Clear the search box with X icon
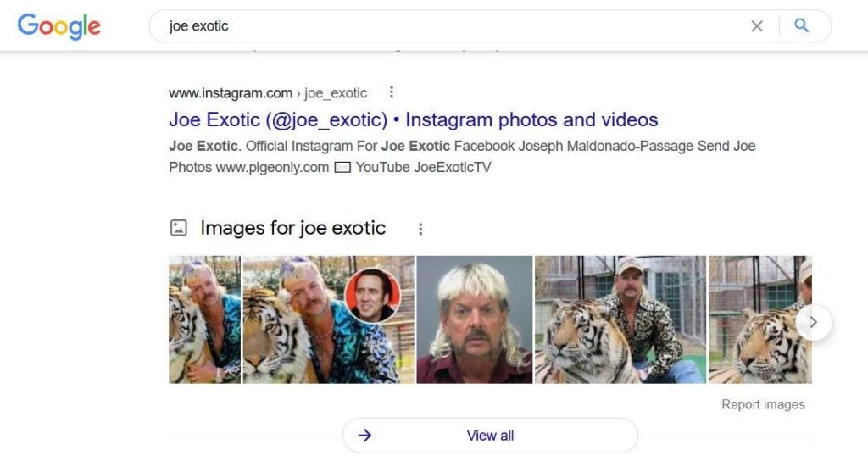Viewport: 868px width, 472px height. click(x=757, y=26)
